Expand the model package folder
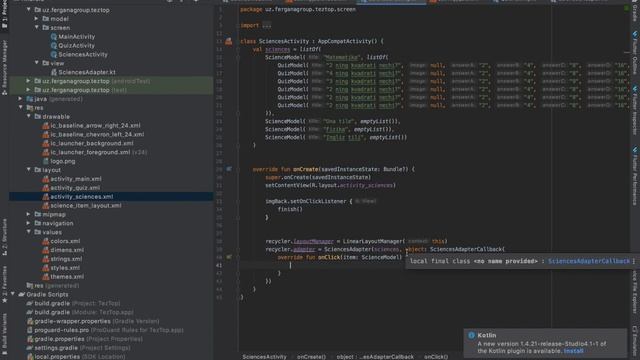Screen dimensions: 640x360 (x=37, y=19)
